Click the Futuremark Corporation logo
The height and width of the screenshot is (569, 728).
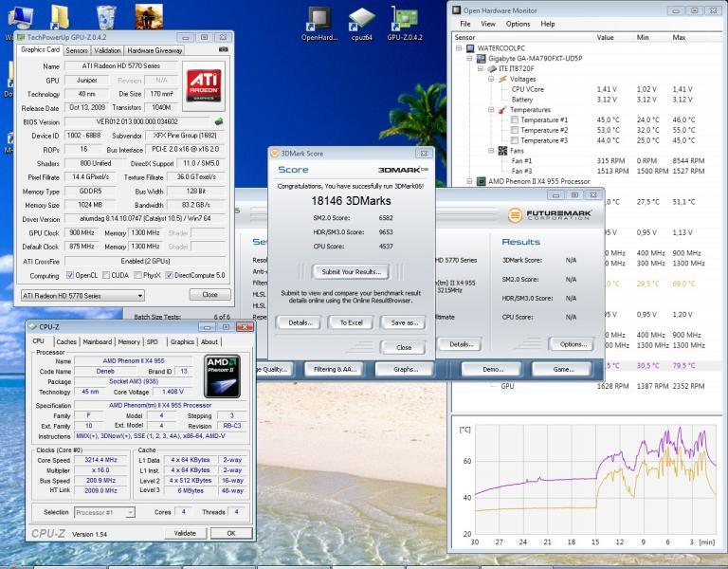point(550,214)
